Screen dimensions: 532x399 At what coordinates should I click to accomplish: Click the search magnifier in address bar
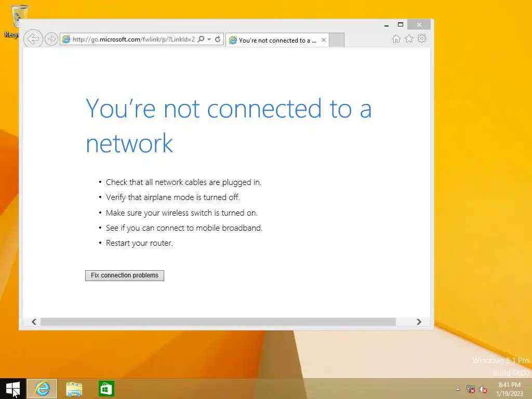[201, 39]
